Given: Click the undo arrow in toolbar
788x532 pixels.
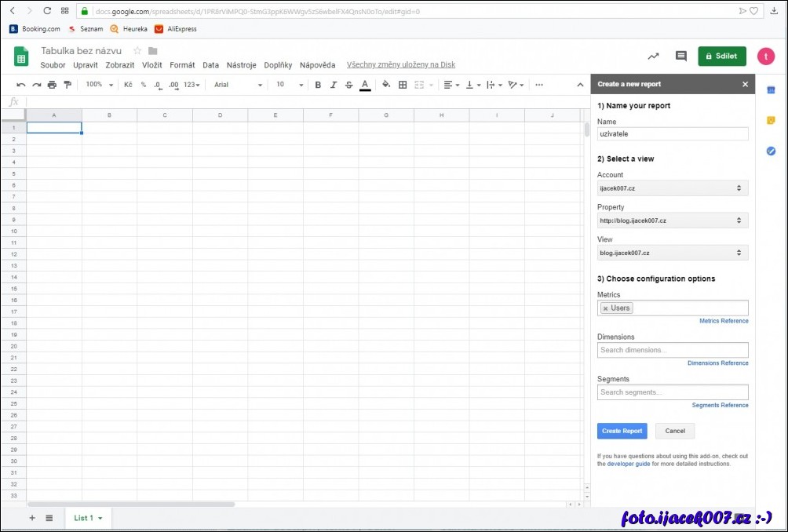Looking at the screenshot, I should [21, 85].
